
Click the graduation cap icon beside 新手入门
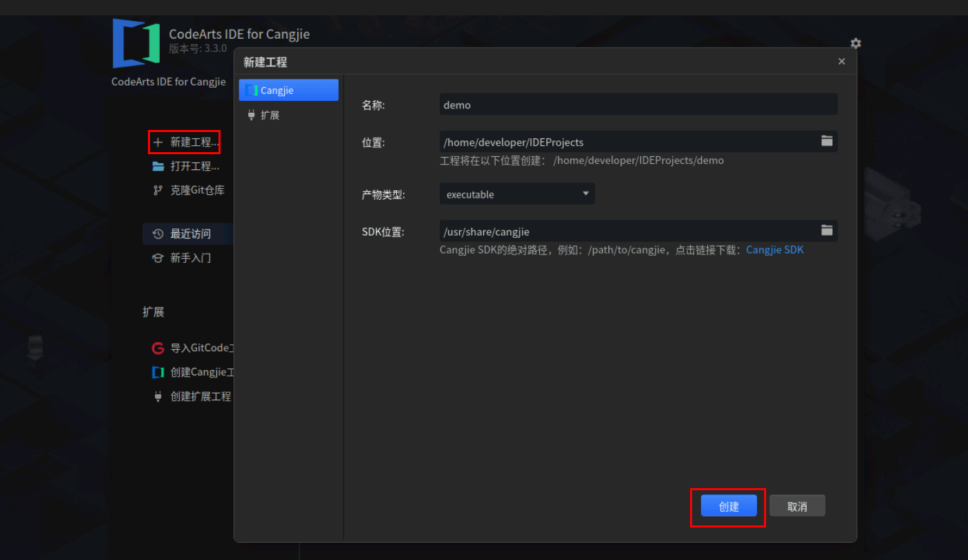(x=158, y=258)
